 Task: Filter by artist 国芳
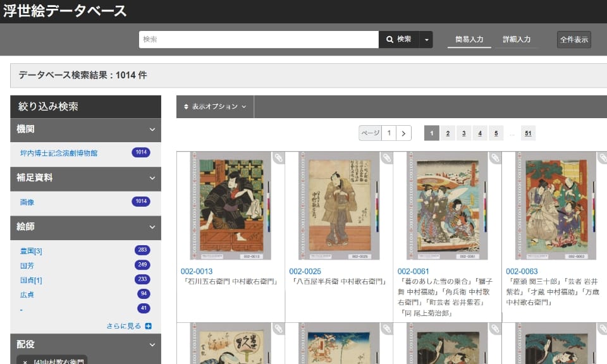coord(27,265)
